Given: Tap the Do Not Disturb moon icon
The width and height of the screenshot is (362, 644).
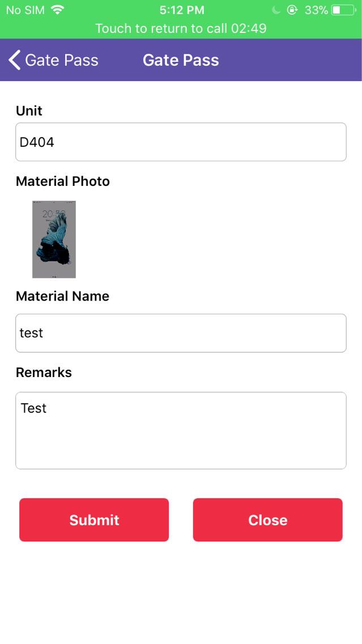Looking at the screenshot, I should coord(276,10).
